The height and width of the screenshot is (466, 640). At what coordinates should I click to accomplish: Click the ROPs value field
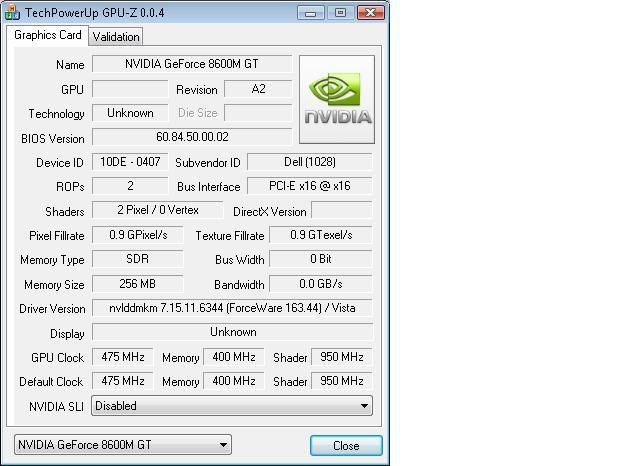point(130,186)
